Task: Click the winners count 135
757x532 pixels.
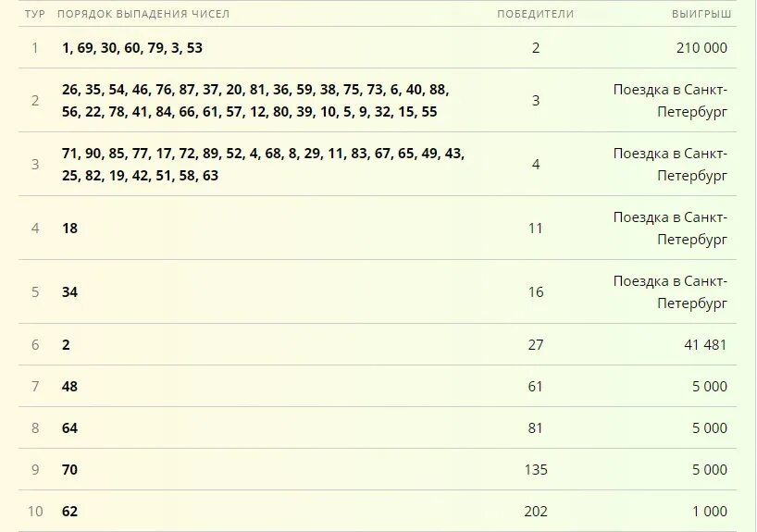Action: (536, 469)
